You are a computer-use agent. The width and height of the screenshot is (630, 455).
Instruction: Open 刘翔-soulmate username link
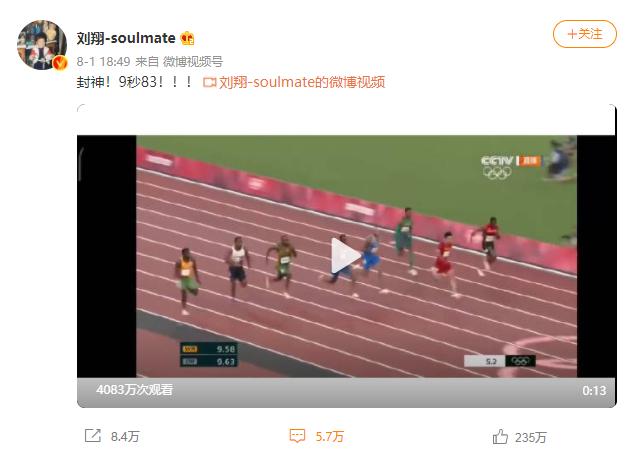coord(126,38)
